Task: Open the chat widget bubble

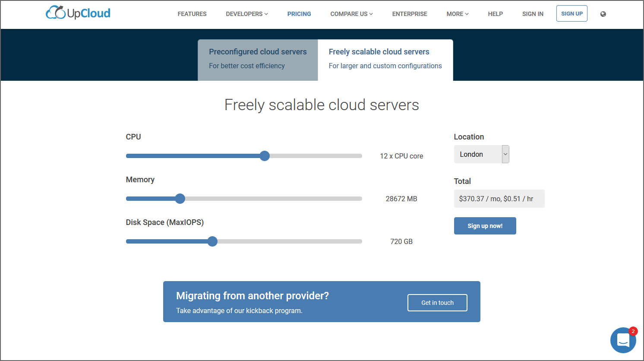Action: click(x=623, y=340)
